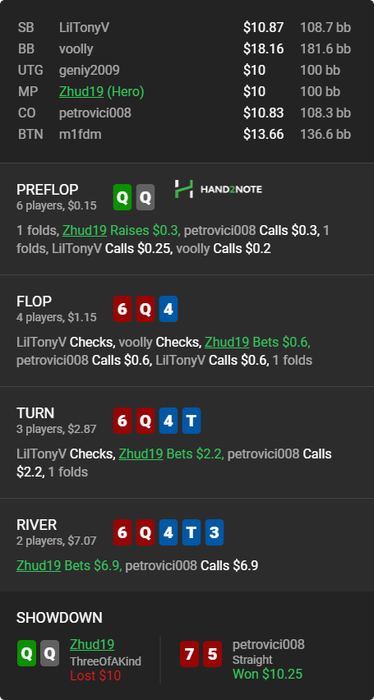The width and height of the screenshot is (374, 700).
Task: Click the red 7 card at showdown
Action: click(x=189, y=654)
